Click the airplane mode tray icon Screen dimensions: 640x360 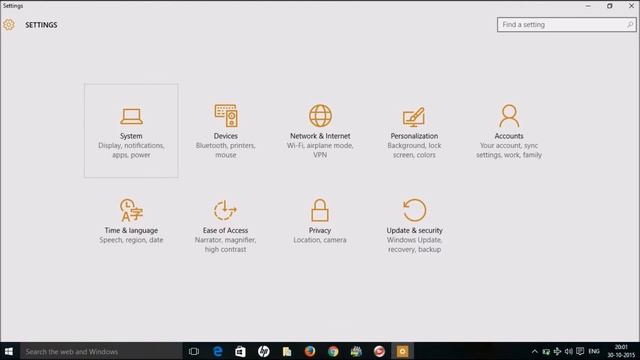click(x=557, y=351)
